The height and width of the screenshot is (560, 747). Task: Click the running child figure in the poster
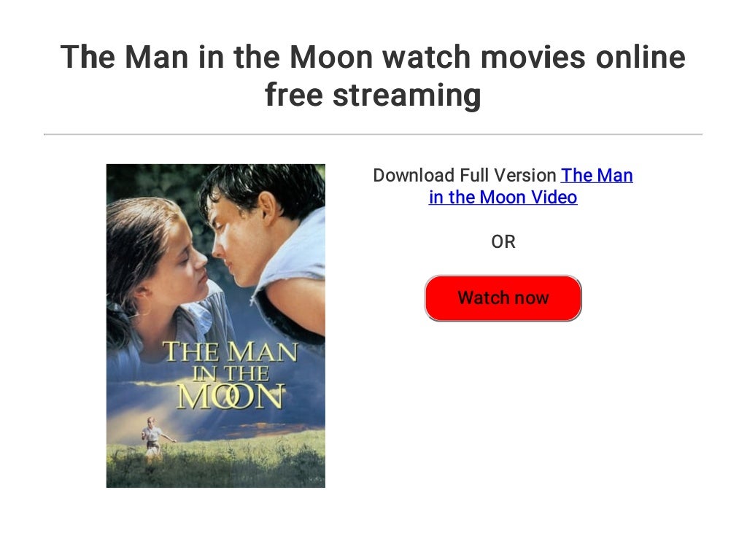pyautogui.click(x=154, y=438)
